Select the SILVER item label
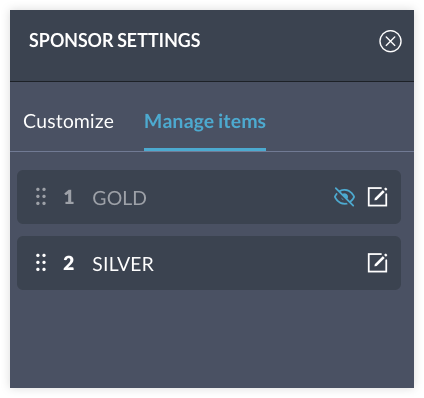 (x=123, y=264)
